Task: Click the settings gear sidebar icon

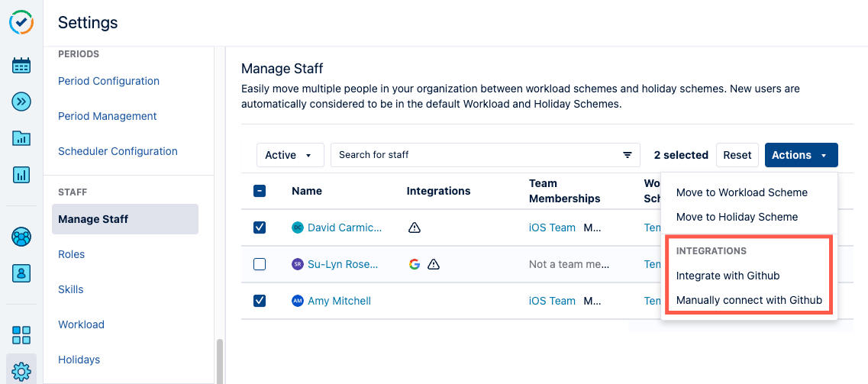Action: point(21,371)
